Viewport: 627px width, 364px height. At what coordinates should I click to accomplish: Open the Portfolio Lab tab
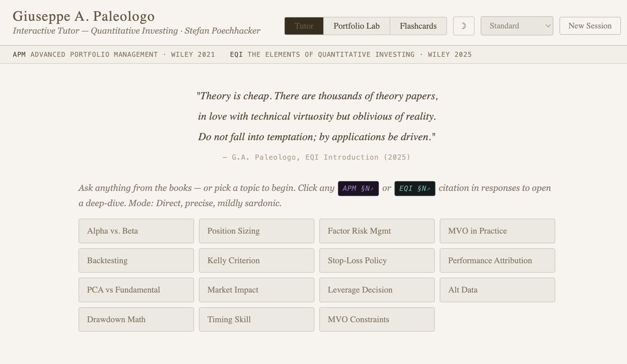357,26
